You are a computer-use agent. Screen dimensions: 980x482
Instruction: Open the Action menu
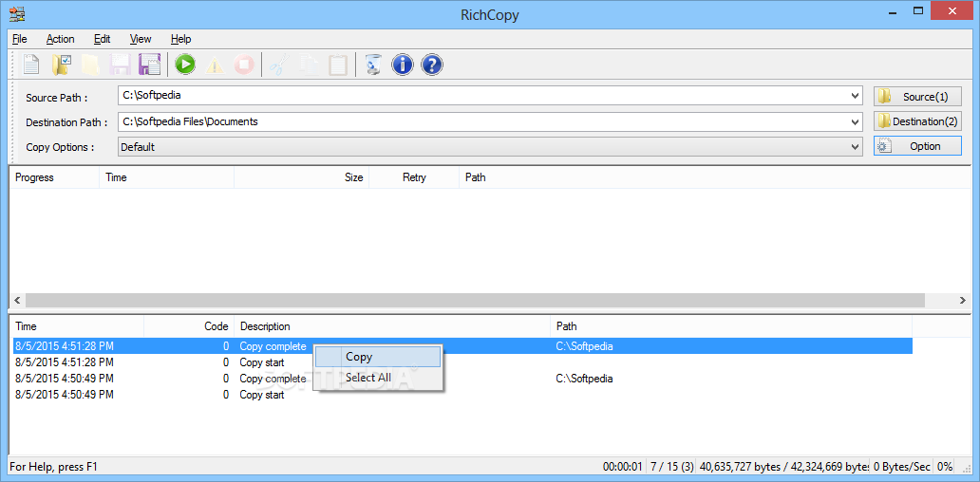pos(60,39)
